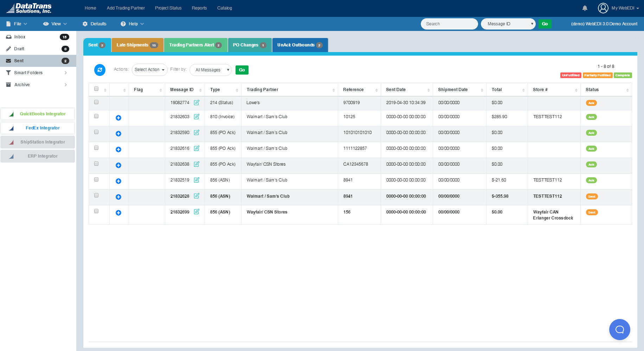This screenshot has height=351, width=644.
Task: Open Defaults settings
Action: [95, 24]
